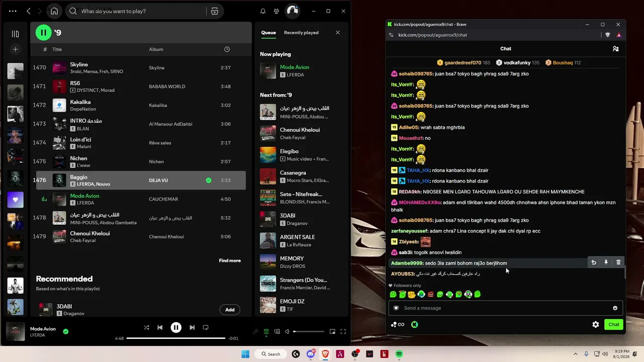Open chat identity shield icon
The width and height of the screenshot is (644, 362).
point(396,308)
